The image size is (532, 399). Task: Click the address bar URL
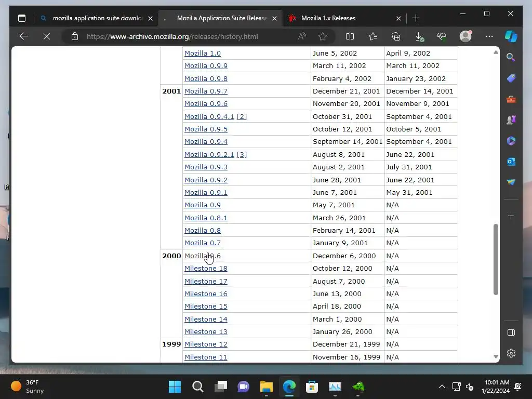pos(172,36)
